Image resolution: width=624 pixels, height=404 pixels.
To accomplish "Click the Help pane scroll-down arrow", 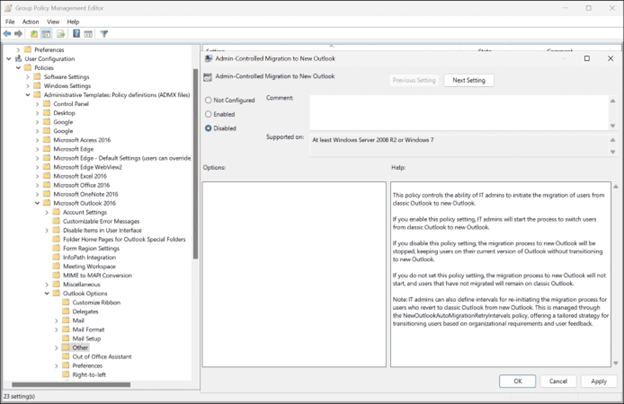I will coord(616,363).
